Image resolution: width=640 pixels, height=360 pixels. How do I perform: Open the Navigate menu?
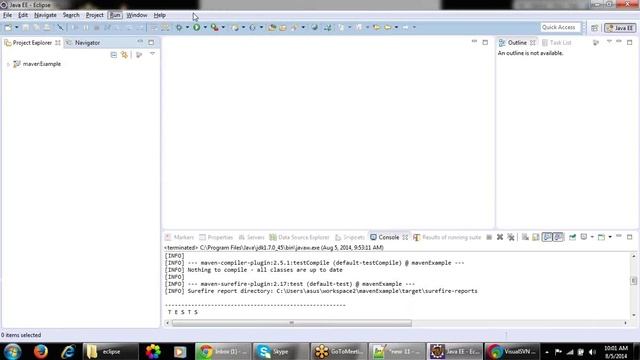pyautogui.click(x=45, y=15)
